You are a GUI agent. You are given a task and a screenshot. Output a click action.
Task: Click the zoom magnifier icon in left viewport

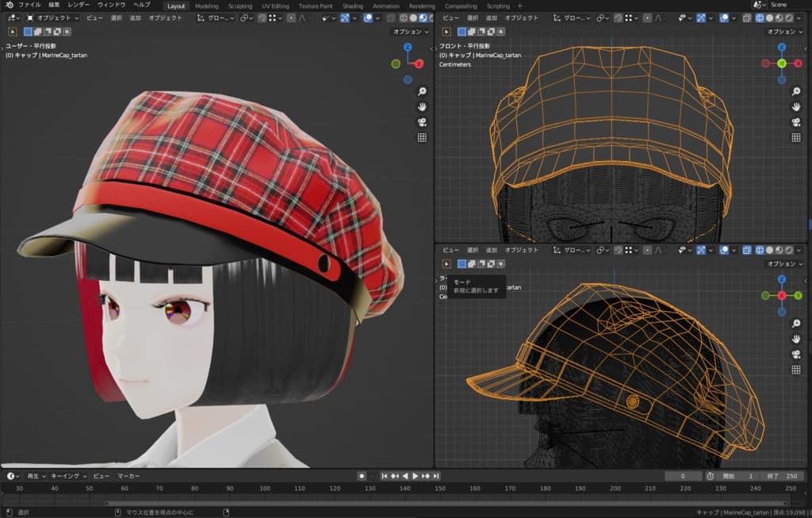(422, 91)
